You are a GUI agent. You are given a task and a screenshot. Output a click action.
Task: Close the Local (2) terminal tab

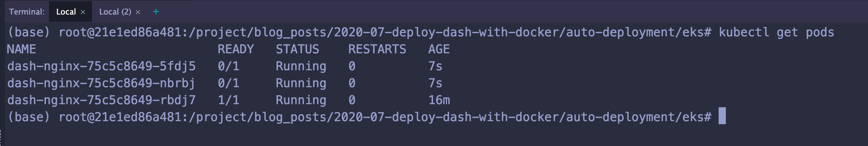[x=138, y=12]
